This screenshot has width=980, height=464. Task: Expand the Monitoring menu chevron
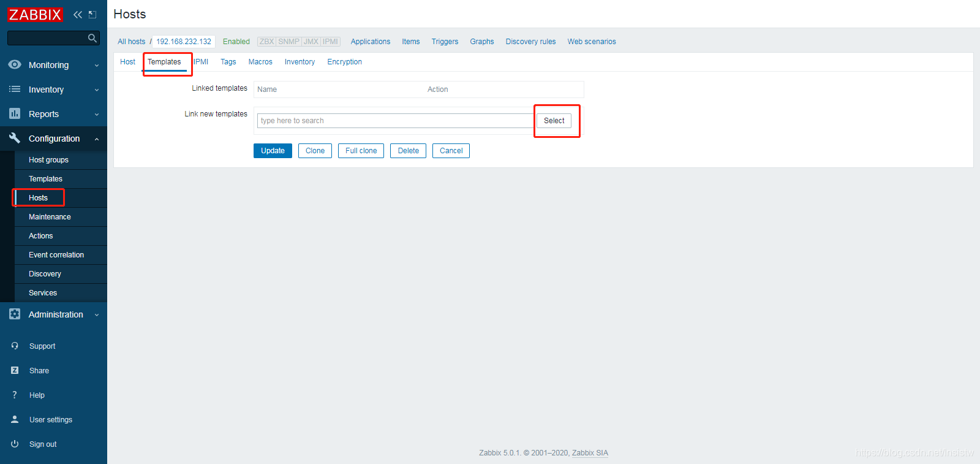point(97,65)
